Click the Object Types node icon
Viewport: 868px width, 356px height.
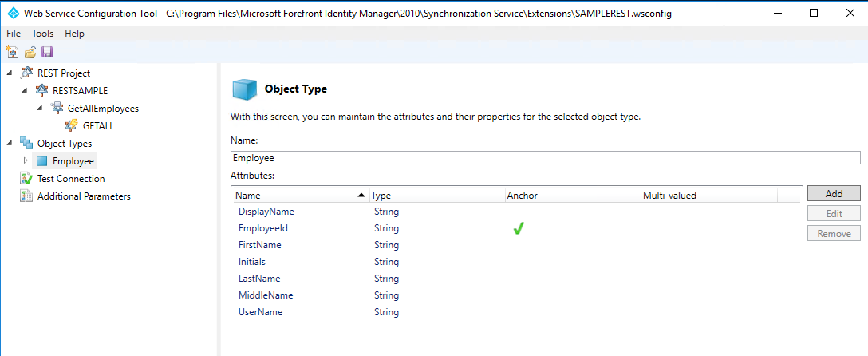tap(26, 144)
